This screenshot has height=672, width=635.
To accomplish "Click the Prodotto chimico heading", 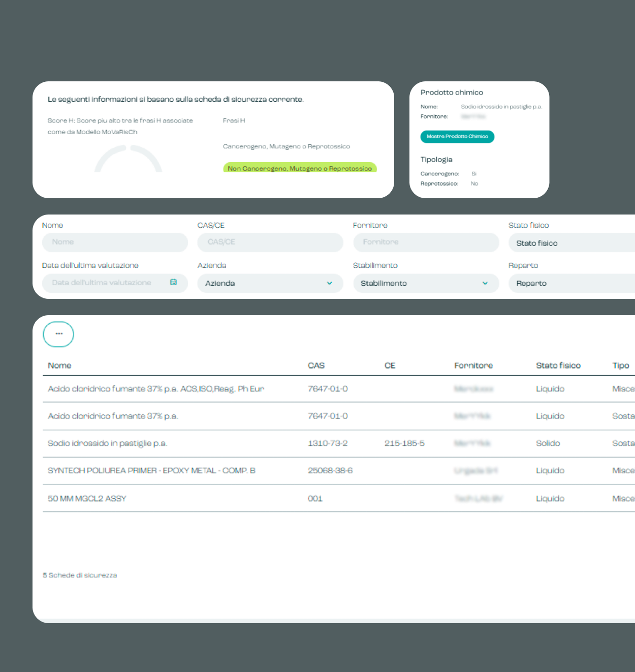I will coord(452,93).
